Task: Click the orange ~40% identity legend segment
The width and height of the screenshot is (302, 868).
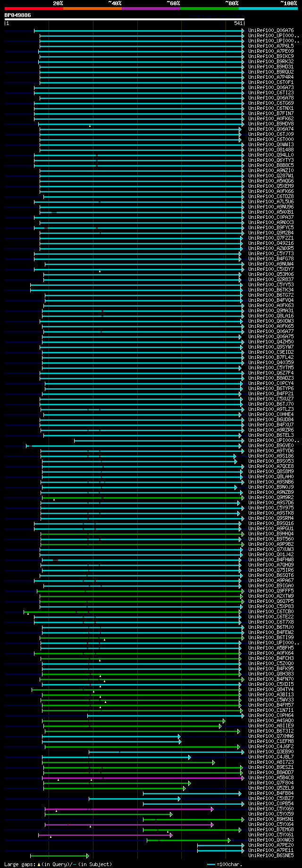Action: (x=92, y=8)
